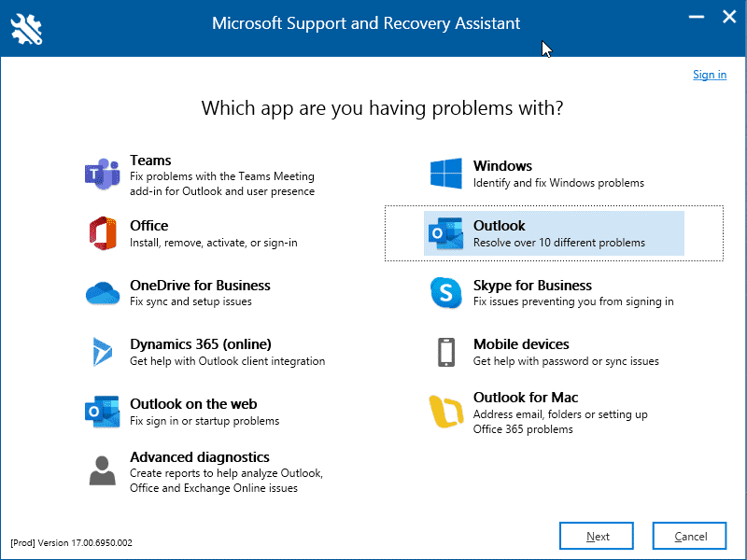This screenshot has width=747, height=560.
Task: Click the Cancel button
Action: click(688, 536)
